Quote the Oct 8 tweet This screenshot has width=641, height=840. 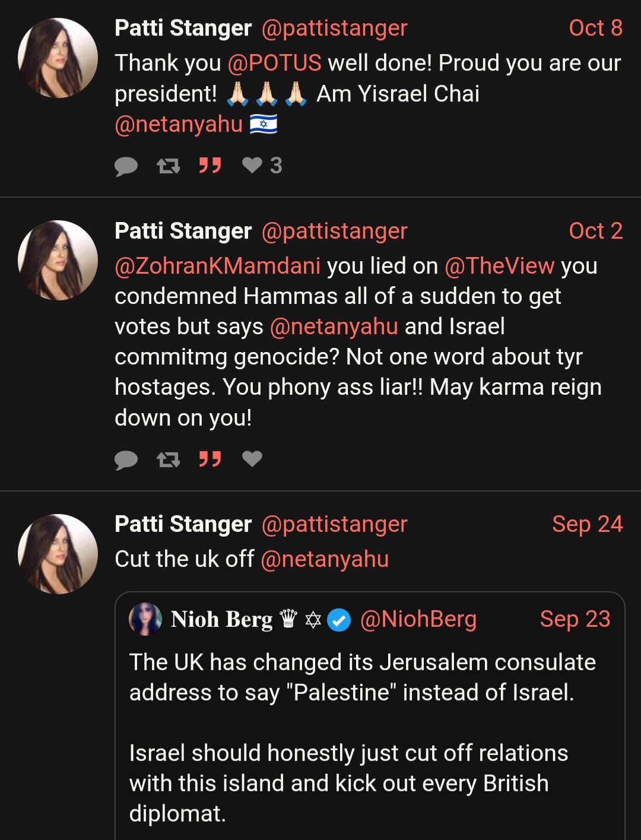pyautogui.click(x=210, y=165)
